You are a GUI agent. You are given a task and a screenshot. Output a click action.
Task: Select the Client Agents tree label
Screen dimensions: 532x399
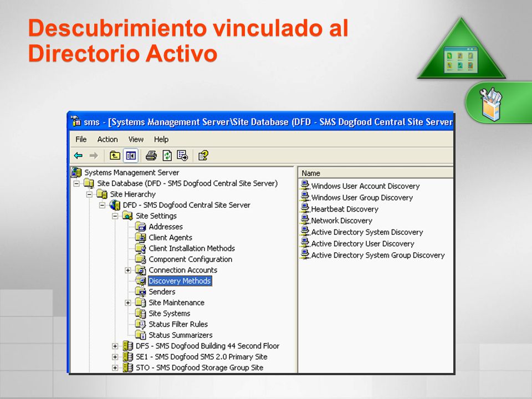click(170, 238)
